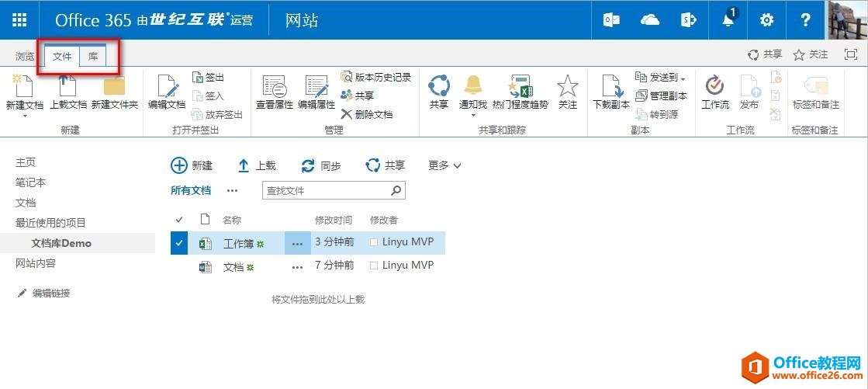
Task: Toggle select-all checkmark in header row
Action: coord(179,220)
